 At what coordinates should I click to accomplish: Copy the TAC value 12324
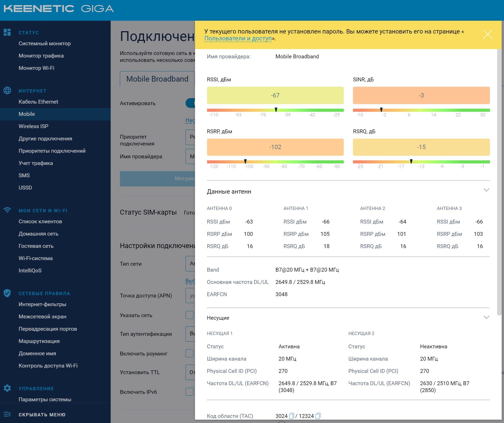coord(318,416)
